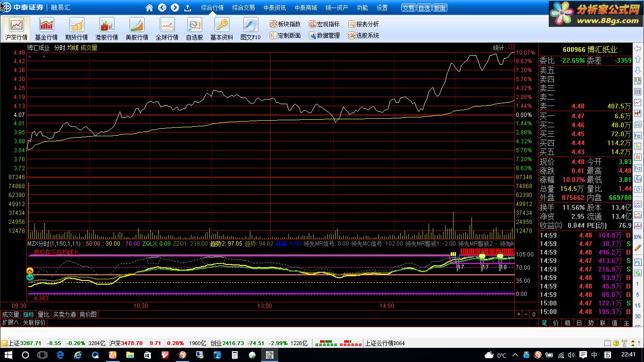Select 细 tab in quote panel
Viewport: 644px width, 362px height.
tap(568, 323)
